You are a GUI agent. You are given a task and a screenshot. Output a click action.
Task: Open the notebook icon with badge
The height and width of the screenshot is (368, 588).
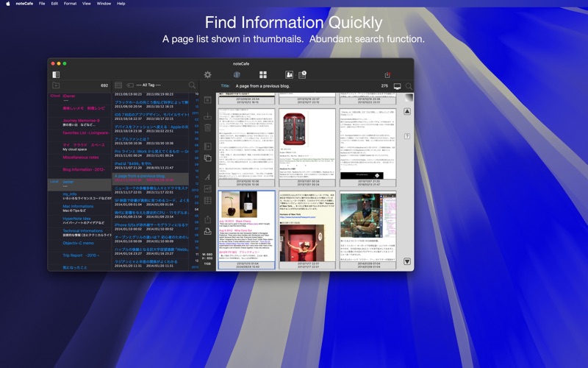302,75
